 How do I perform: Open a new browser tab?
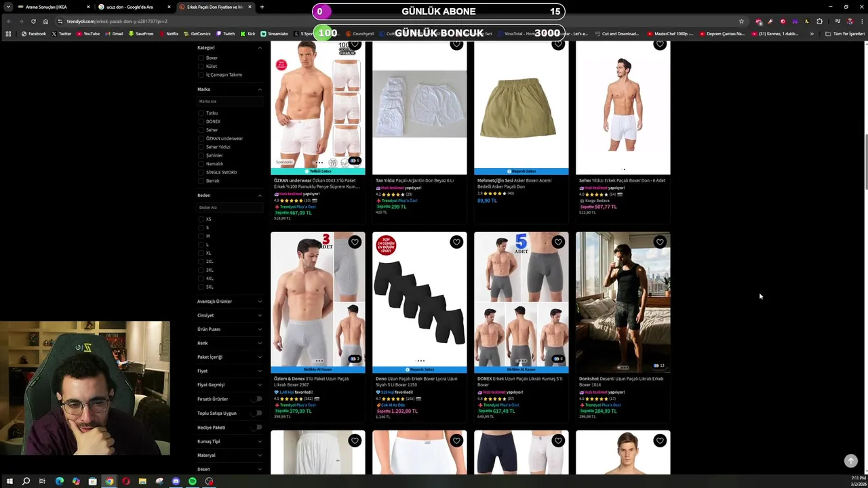262,7
